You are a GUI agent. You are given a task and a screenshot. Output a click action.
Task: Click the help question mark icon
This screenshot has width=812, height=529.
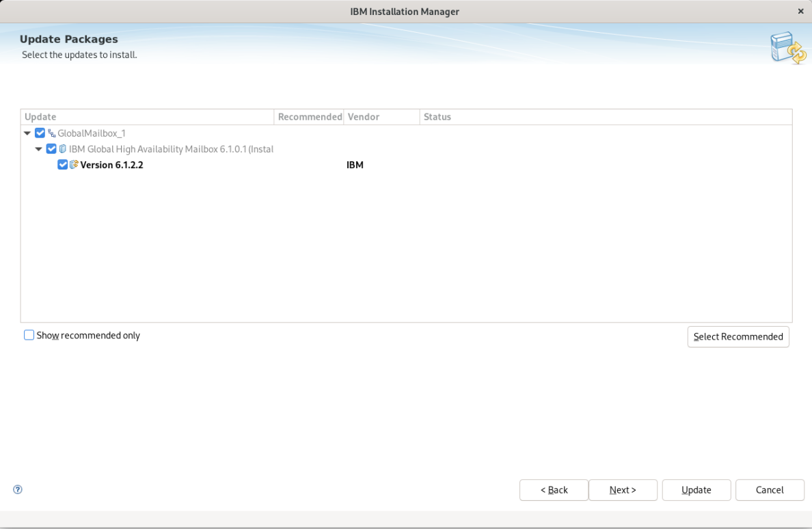point(18,489)
